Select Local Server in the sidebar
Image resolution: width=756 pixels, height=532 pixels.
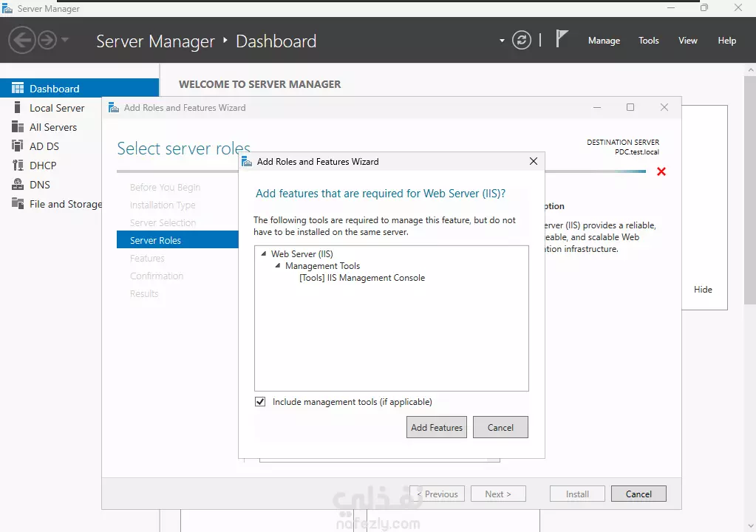click(x=57, y=108)
